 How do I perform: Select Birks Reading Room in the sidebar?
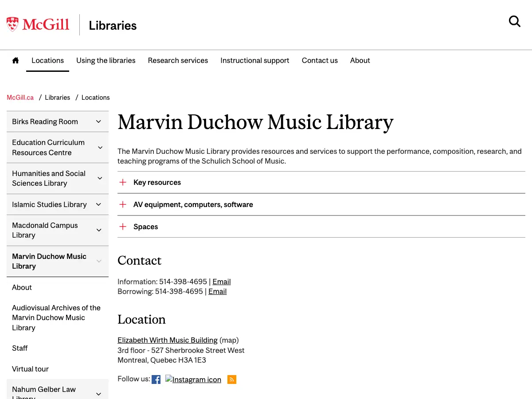pos(45,121)
